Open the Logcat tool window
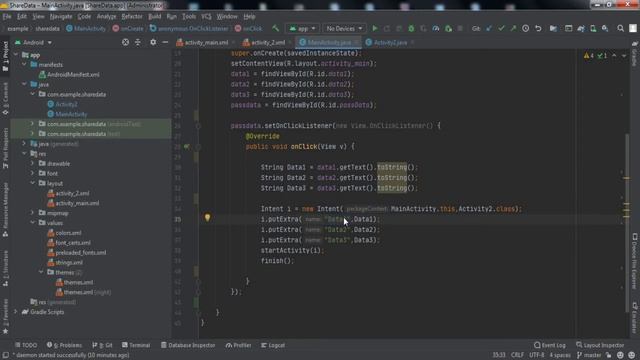Viewport: 640px width, 360px height. [x=273, y=345]
